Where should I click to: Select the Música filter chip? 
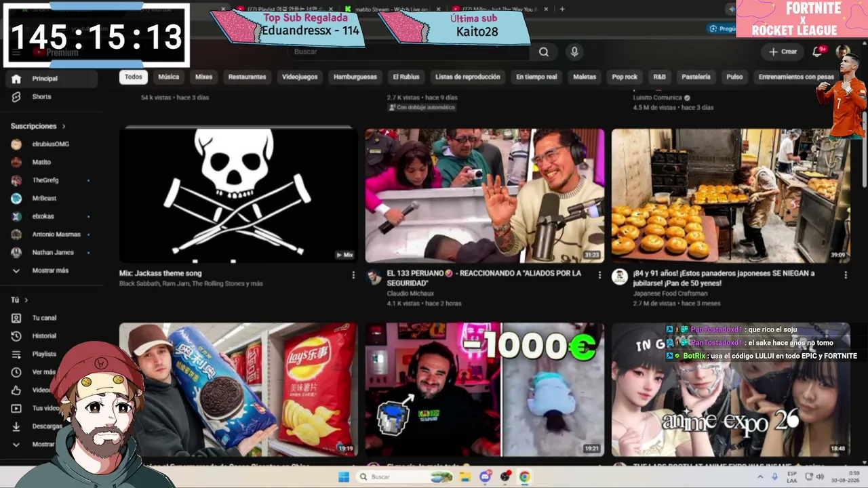(x=169, y=77)
